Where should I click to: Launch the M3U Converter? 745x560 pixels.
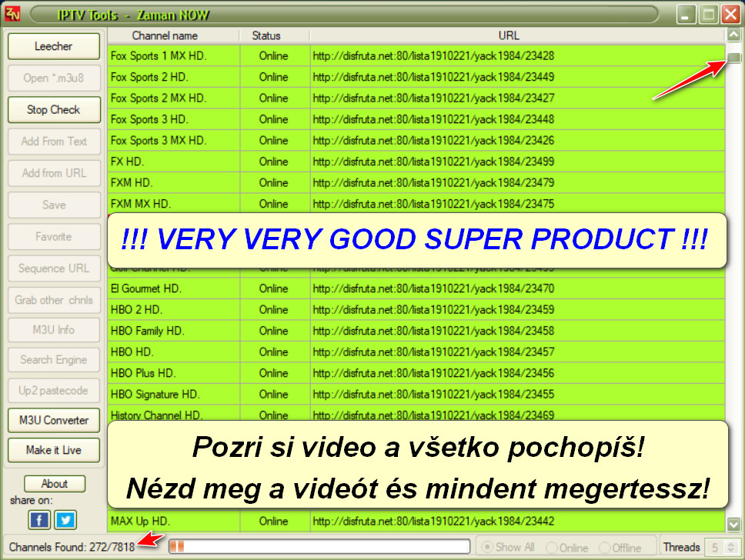click(x=54, y=420)
